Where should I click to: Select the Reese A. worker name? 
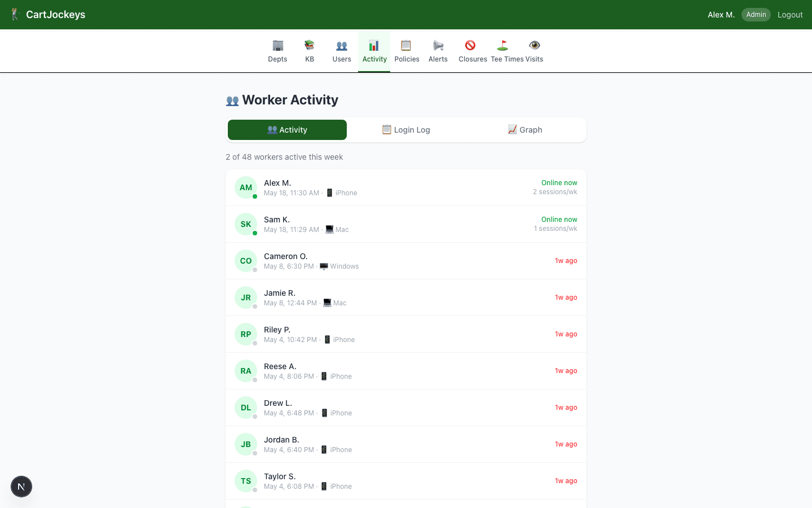click(280, 366)
